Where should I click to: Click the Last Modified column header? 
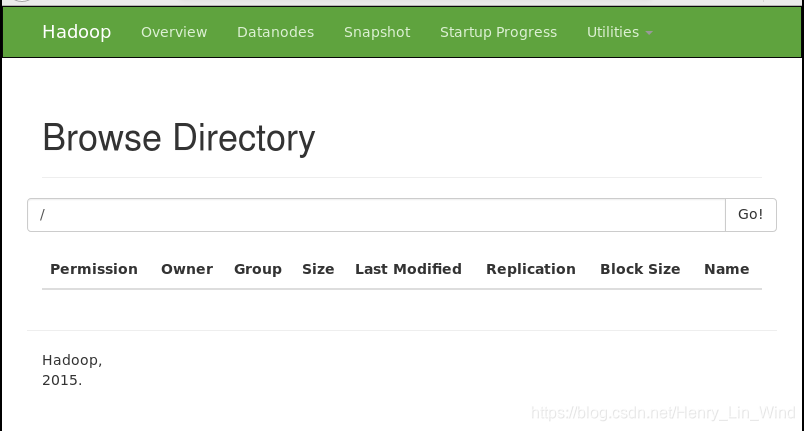[408, 269]
